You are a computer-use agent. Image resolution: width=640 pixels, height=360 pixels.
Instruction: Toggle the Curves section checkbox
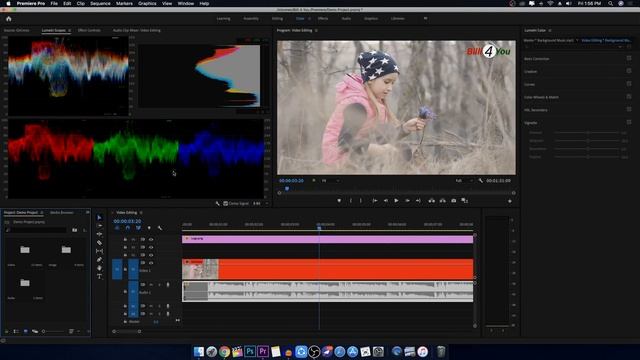629,84
